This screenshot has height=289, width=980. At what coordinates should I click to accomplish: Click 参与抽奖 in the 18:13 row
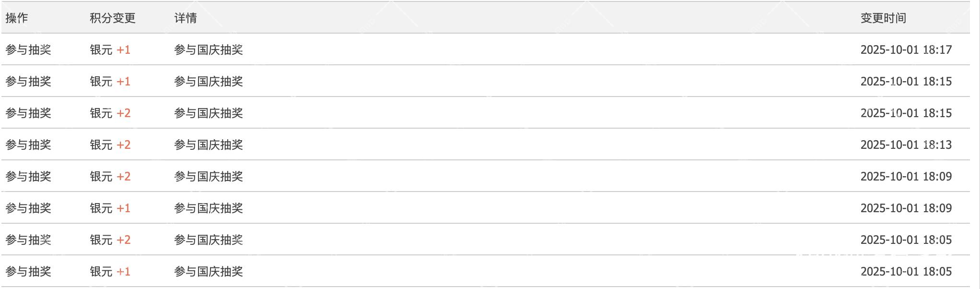pos(28,145)
